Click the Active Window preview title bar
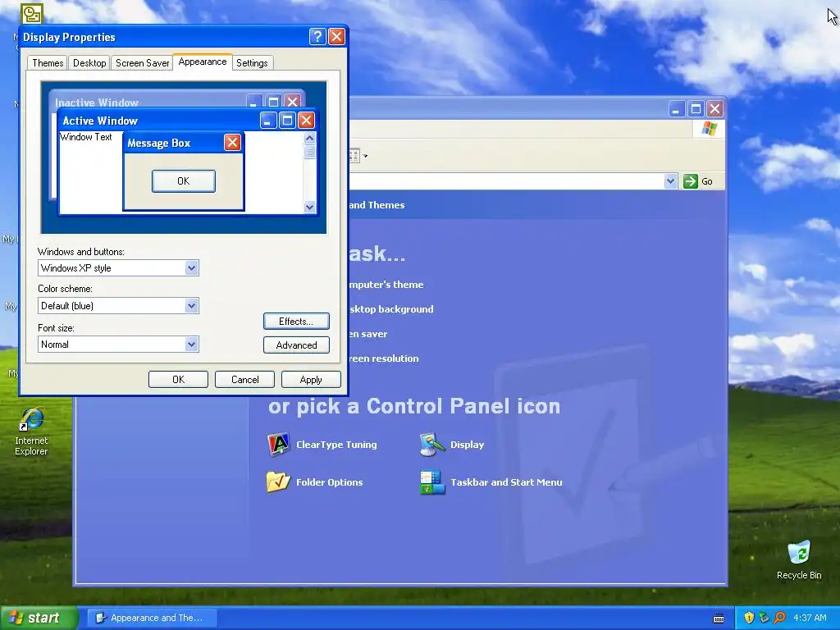 pyautogui.click(x=188, y=121)
